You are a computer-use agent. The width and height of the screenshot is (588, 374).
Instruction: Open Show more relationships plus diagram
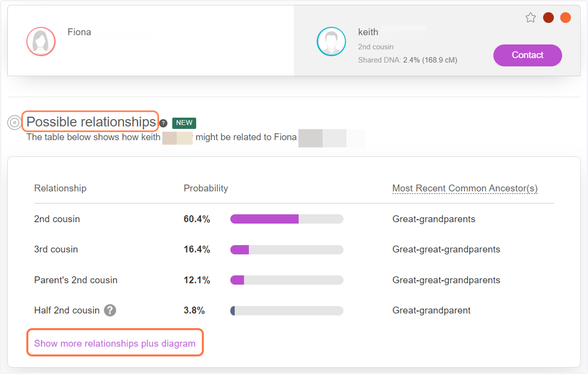point(115,344)
